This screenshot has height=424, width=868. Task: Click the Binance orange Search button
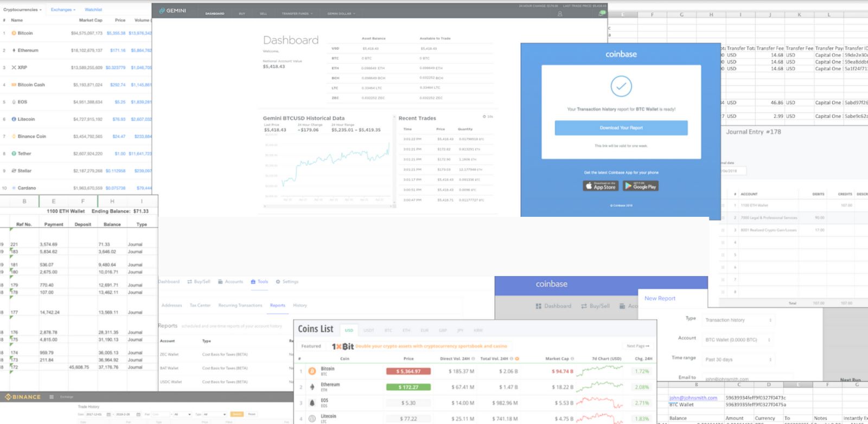coord(237,414)
